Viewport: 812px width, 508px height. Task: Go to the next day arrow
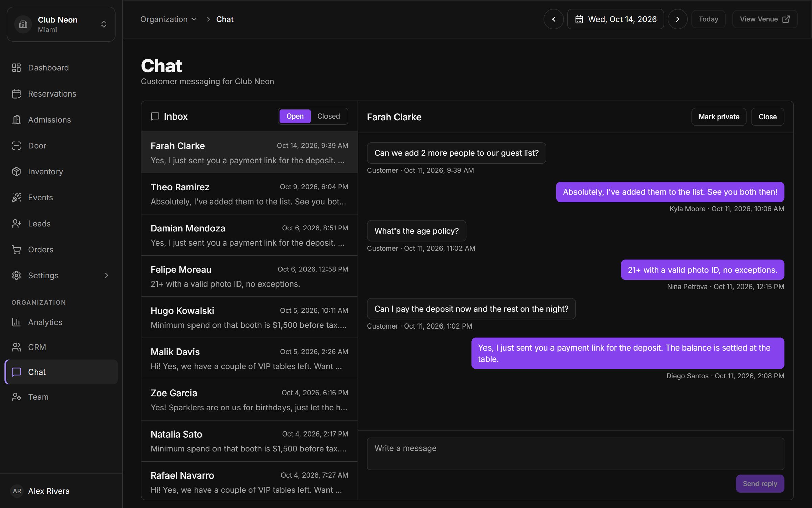tap(677, 19)
